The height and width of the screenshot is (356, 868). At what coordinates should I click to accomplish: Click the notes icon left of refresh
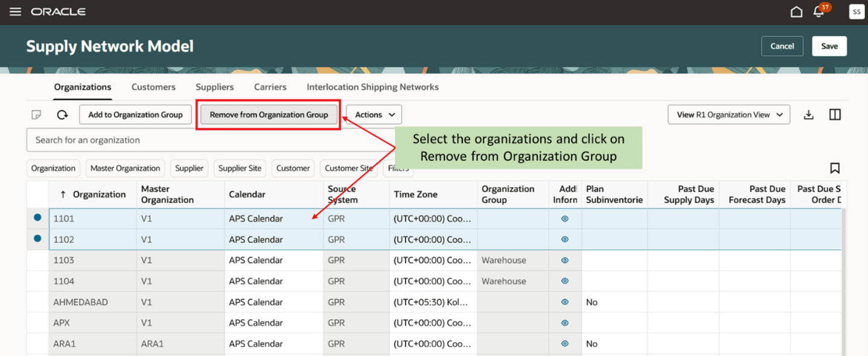37,114
